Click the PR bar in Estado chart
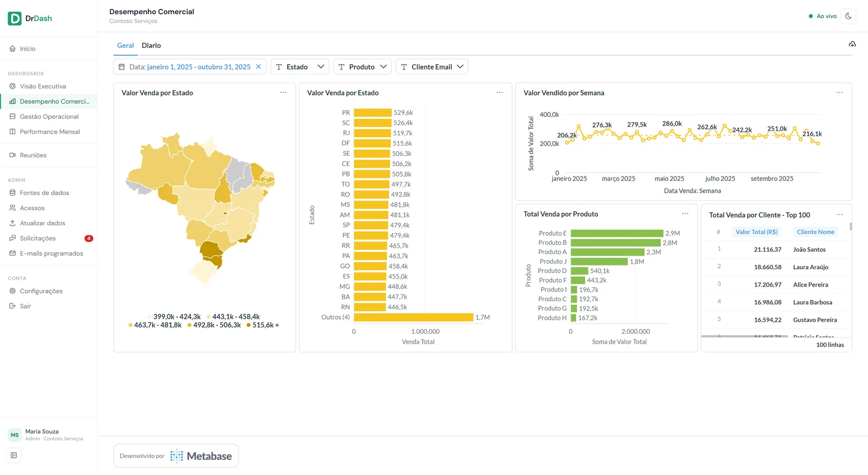 pyautogui.click(x=373, y=113)
